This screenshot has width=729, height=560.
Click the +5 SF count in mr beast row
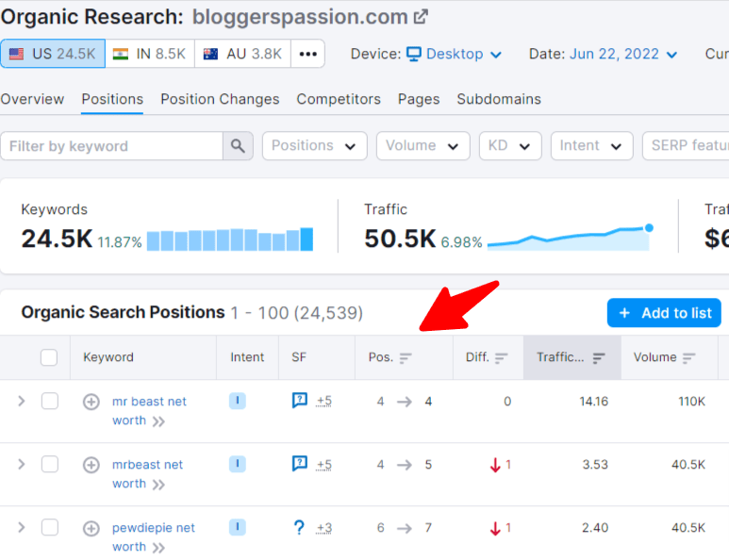pos(324,401)
